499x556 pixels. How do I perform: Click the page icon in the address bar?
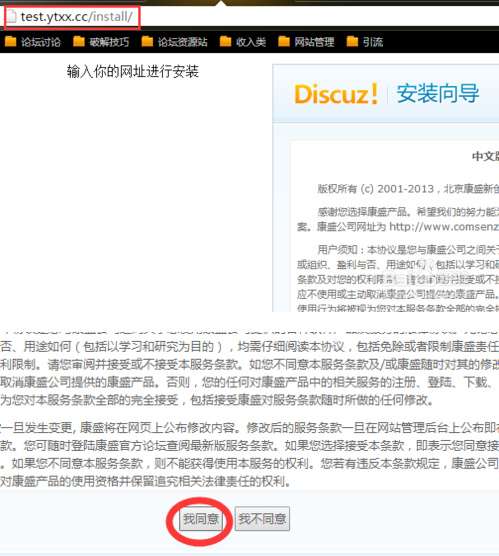pos(12,17)
